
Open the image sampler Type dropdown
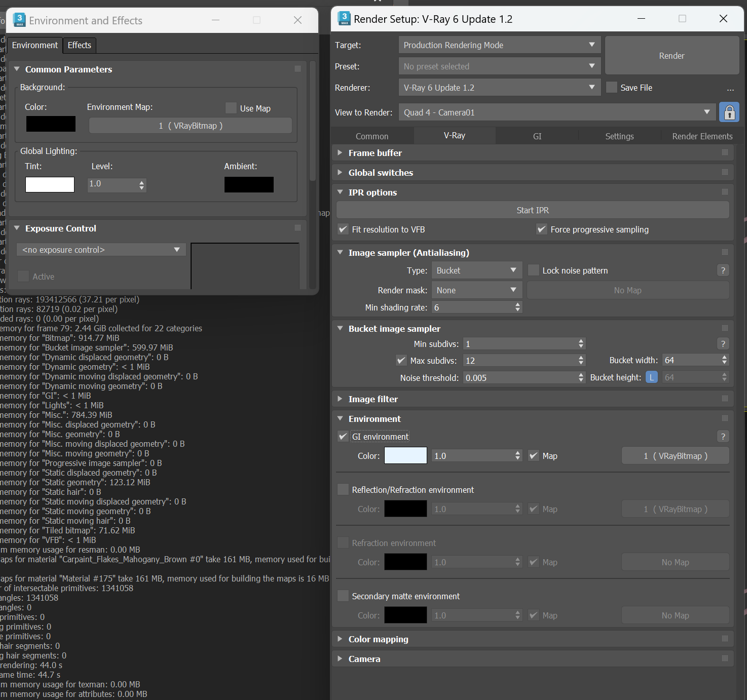tap(477, 270)
